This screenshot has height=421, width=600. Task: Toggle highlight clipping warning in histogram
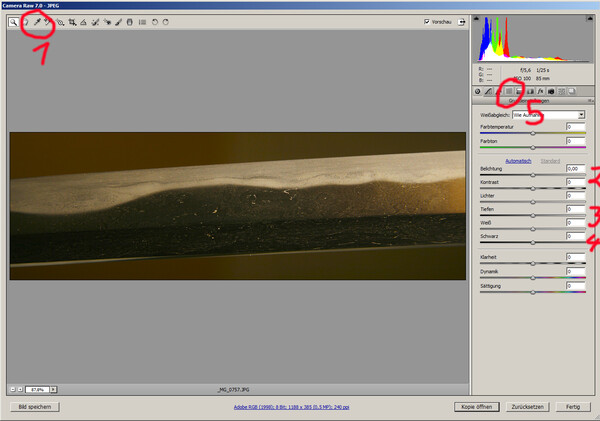pos(590,18)
